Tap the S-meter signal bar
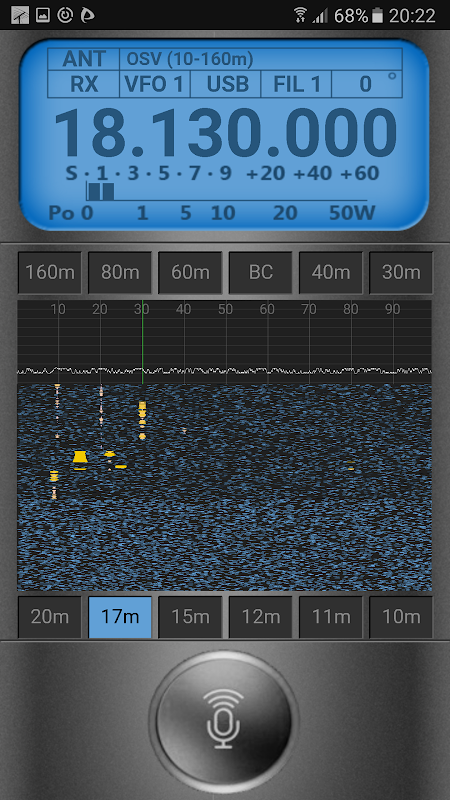This screenshot has width=450, height=800. pyautogui.click(x=227, y=191)
